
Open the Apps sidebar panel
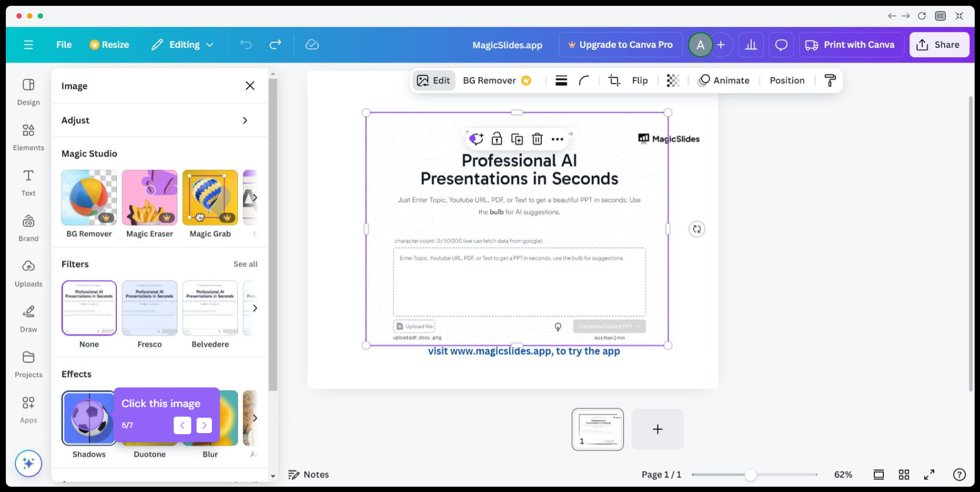click(x=29, y=410)
